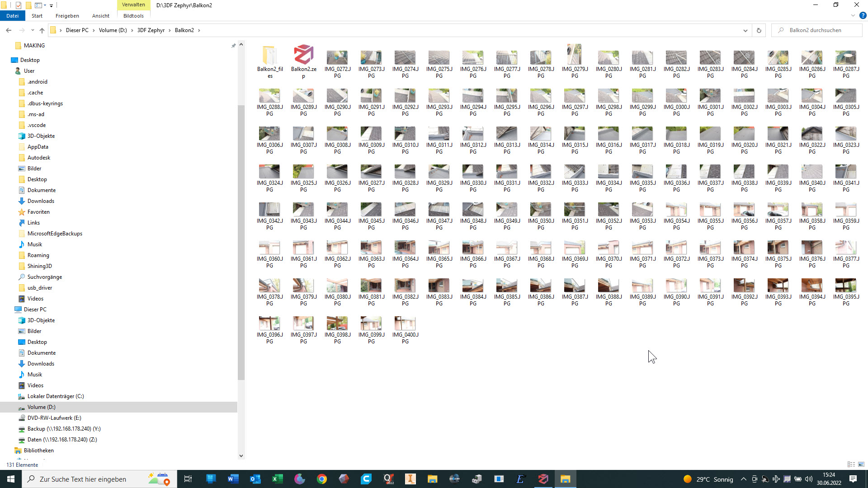Select the IMG_0400.JPG thumbnail

[405, 324]
